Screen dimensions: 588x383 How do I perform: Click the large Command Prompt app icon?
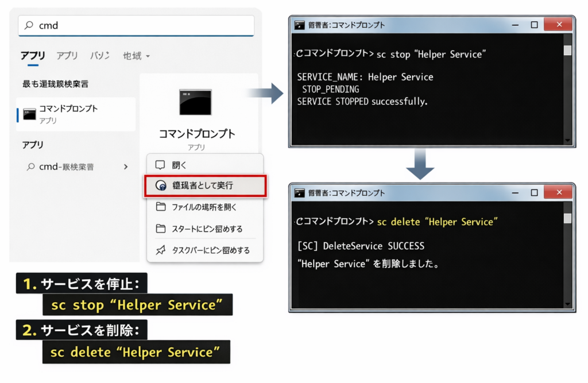click(x=195, y=102)
